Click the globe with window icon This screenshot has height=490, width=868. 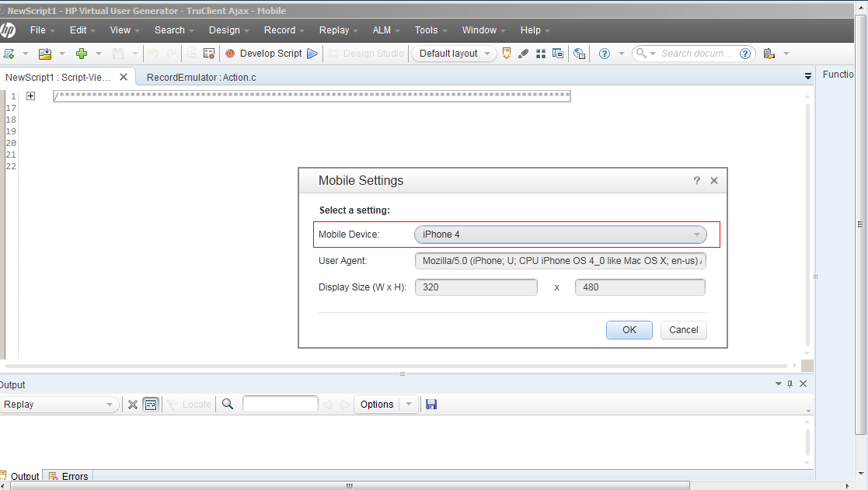point(579,54)
